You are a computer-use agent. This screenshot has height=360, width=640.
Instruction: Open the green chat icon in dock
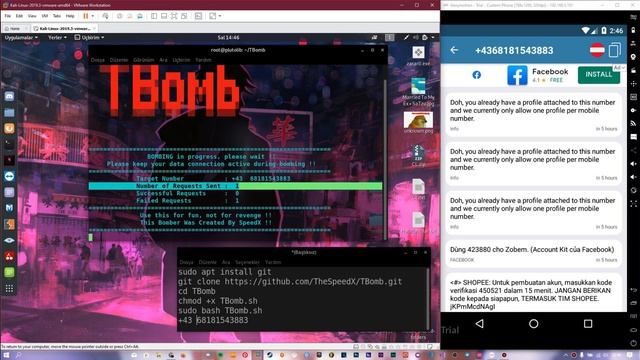point(9,272)
